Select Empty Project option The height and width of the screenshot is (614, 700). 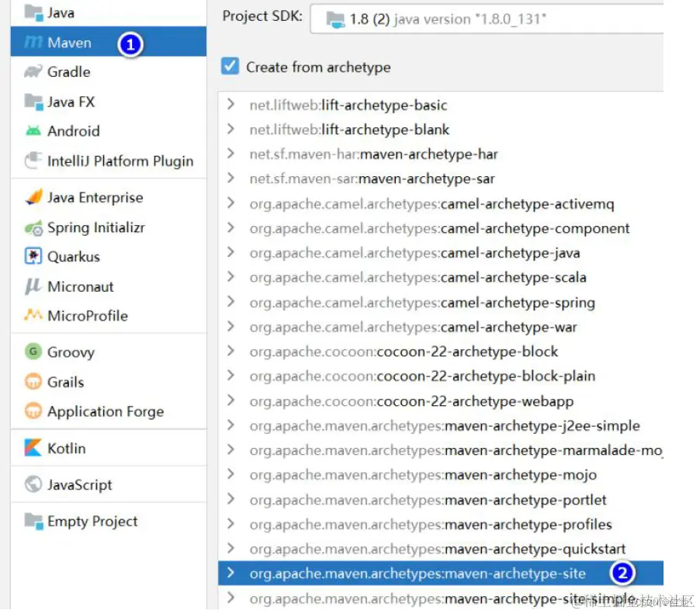(109, 521)
